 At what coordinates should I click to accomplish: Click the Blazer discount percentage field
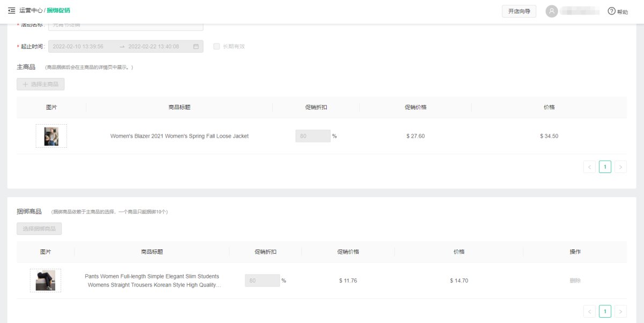click(312, 136)
